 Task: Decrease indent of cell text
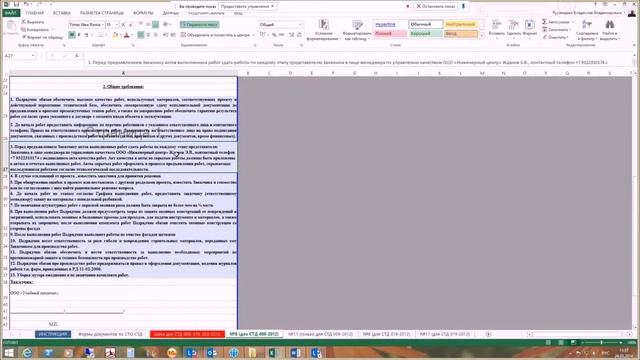[x=166, y=35]
